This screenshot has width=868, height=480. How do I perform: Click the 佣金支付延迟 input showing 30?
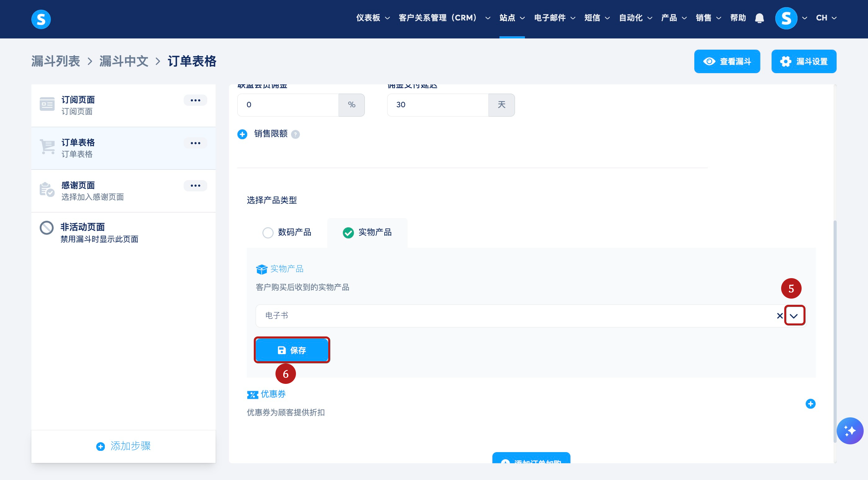[437, 105]
